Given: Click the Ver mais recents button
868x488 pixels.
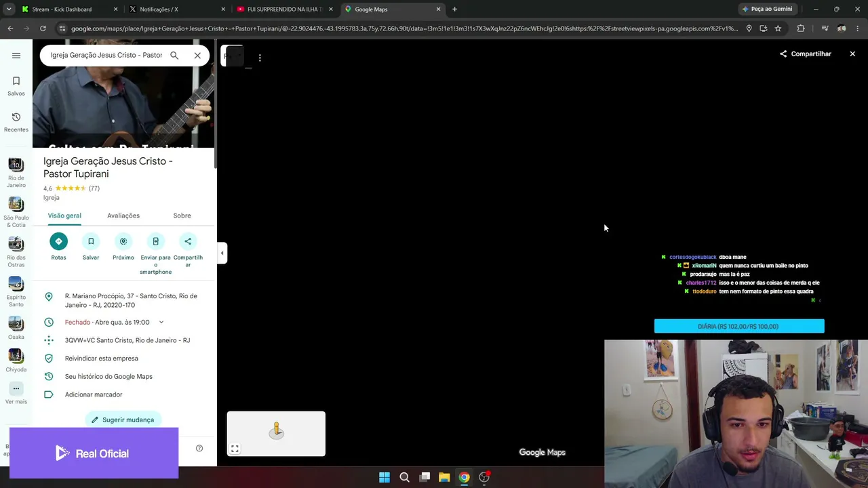Looking at the screenshot, I should (x=16, y=393).
